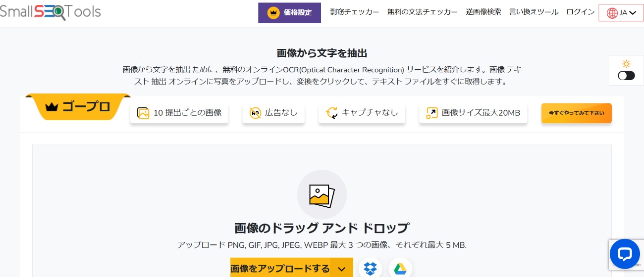The width and height of the screenshot is (644, 277).
Task: Select 画像サイズ最大20MB feature label
Action: [x=481, y=113]
